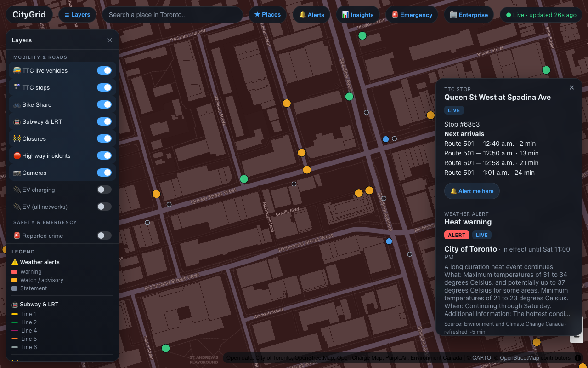This screenshot has width=588, height=368.
Task: Disable the Bike Share layer switch
Action: 104,104
